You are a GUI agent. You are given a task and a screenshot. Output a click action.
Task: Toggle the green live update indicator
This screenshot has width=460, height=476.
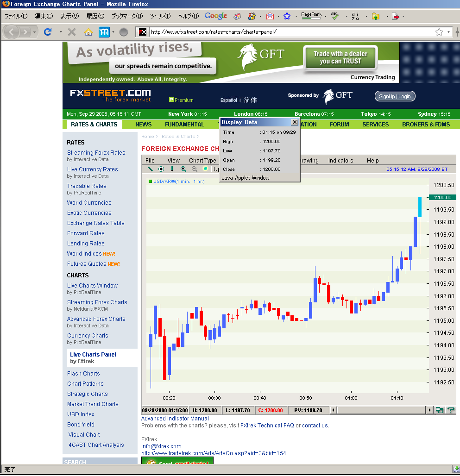coord(205,169)
